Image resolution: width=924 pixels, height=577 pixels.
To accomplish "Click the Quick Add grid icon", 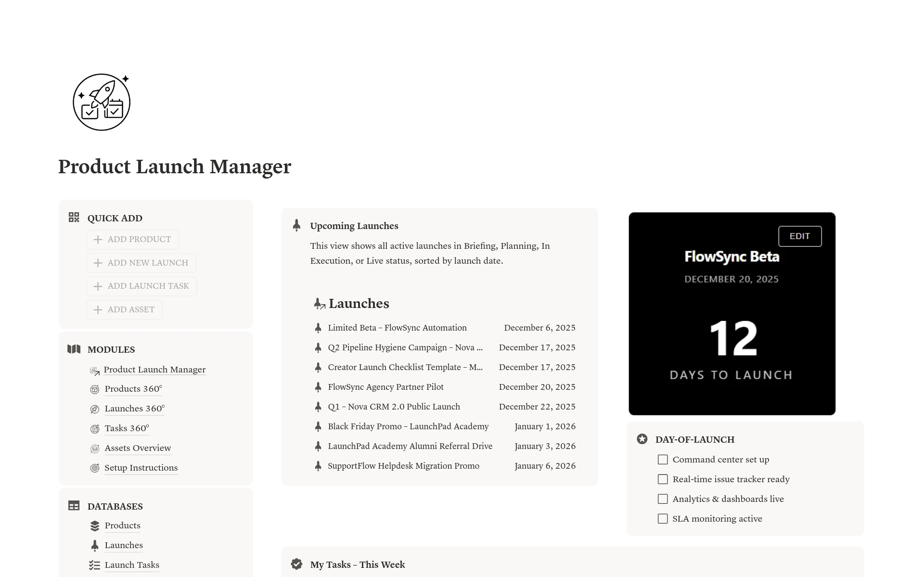I will tap(74, 218).
